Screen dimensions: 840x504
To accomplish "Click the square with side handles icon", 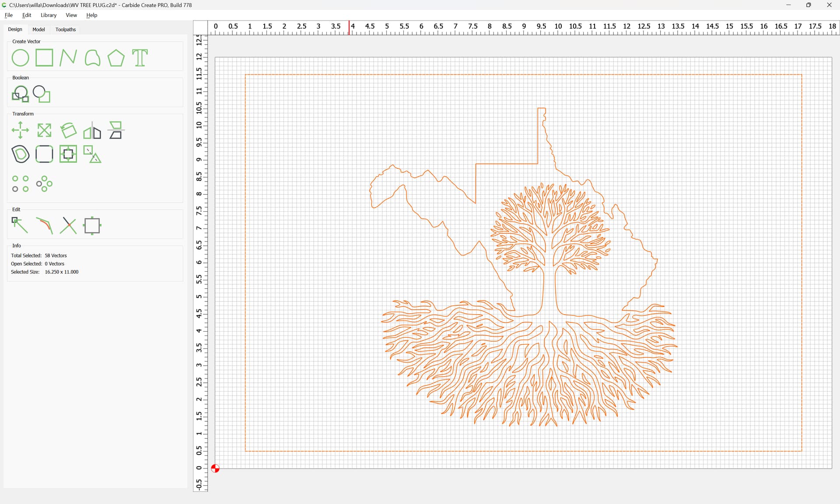I will [92, 226].
